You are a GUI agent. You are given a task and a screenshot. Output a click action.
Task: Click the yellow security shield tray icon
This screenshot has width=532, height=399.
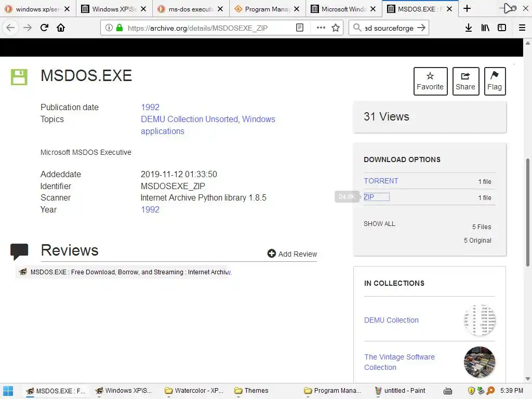471,391
